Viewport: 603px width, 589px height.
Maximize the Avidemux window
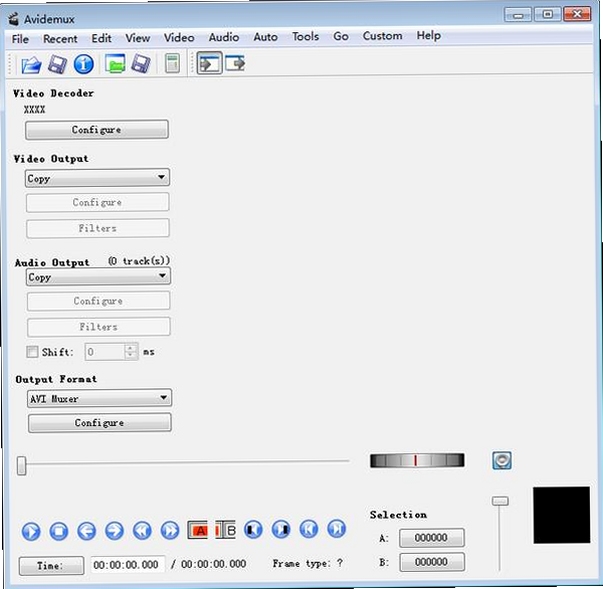547,15
